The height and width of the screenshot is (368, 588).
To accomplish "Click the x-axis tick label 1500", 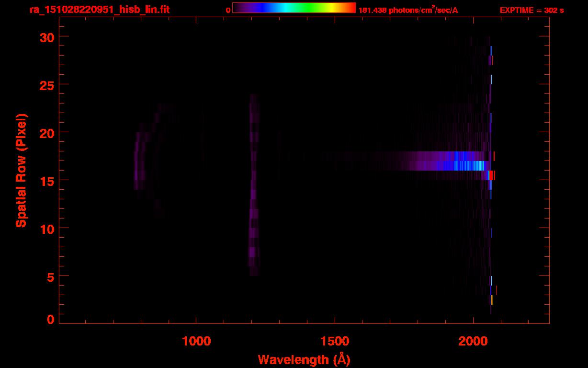I will point(335,341).
